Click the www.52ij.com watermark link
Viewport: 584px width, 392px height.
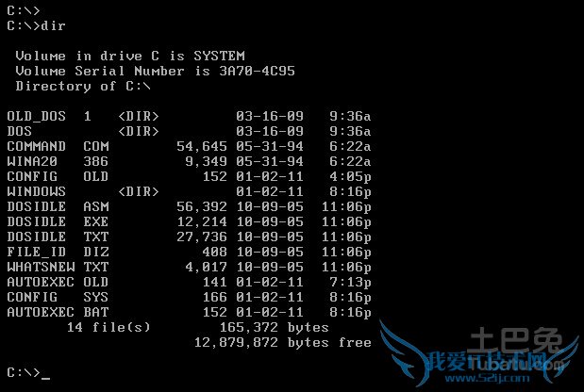[x=487, y=379]
